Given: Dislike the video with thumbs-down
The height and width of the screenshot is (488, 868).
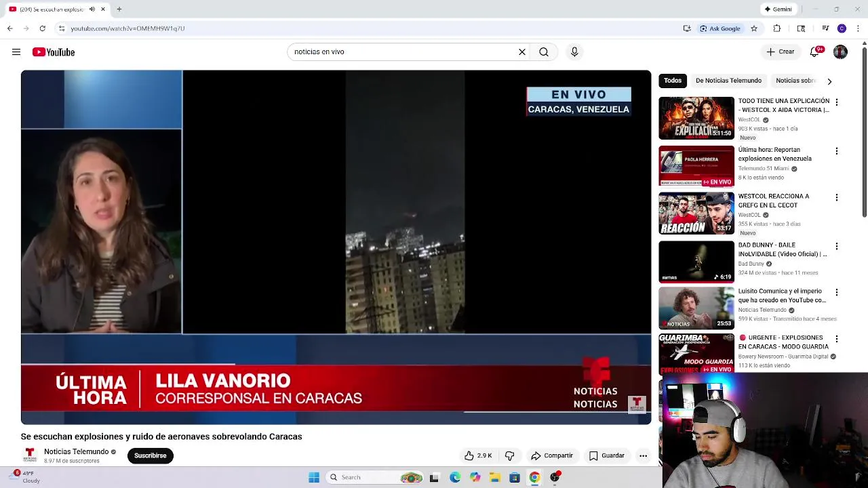Looking at the screenshot, I should (x=510, y=456).
